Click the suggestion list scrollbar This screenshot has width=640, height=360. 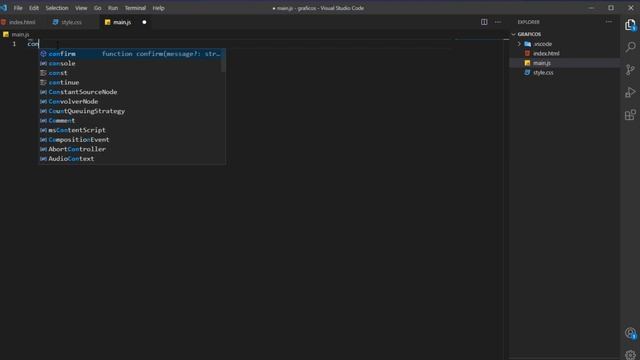pyautogui.click(x=223, y=61)
